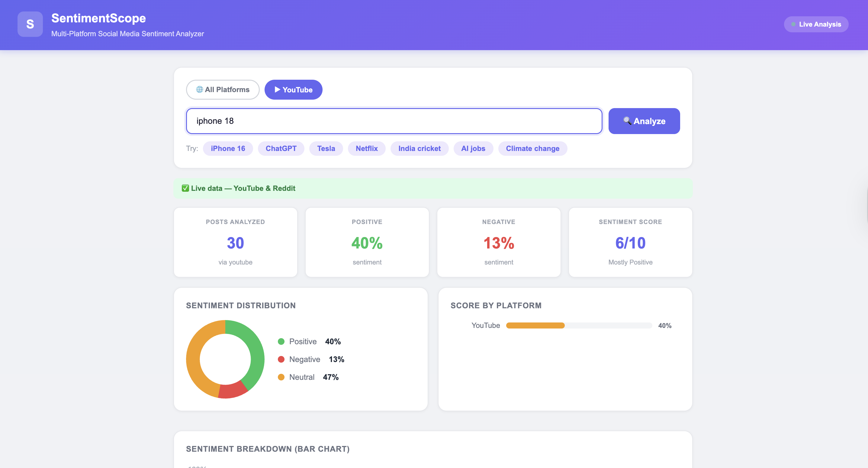Click 'Multi-Platform Social Media Sentiment Analyzer' subtitle
Viewport: 868px width, 468px height.
click(127, 34)
